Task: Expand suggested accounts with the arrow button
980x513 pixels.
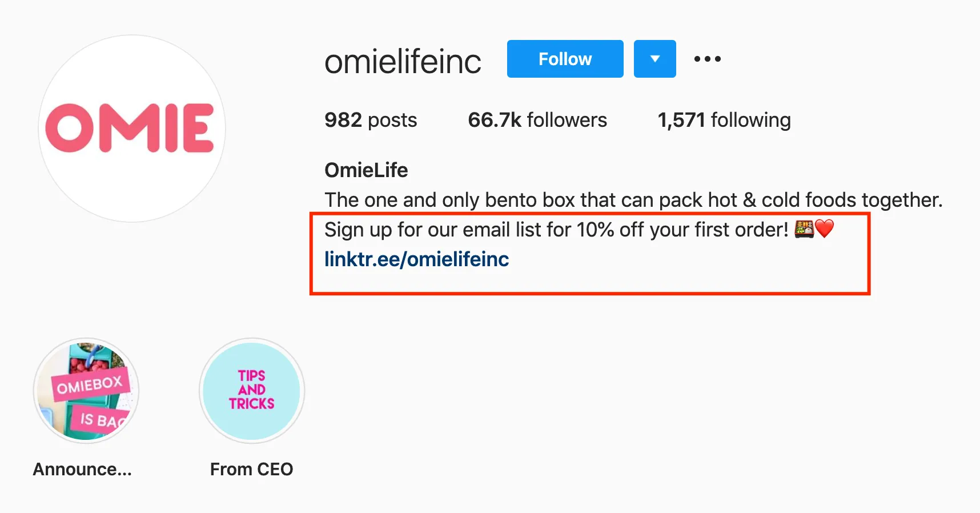Action: [654, 59]
